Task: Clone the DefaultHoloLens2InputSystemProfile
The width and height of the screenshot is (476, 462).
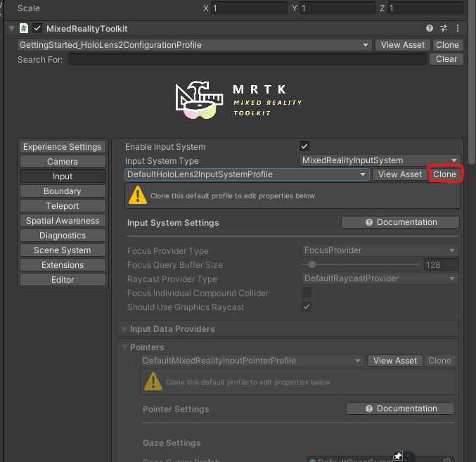Action: (444, 174)
